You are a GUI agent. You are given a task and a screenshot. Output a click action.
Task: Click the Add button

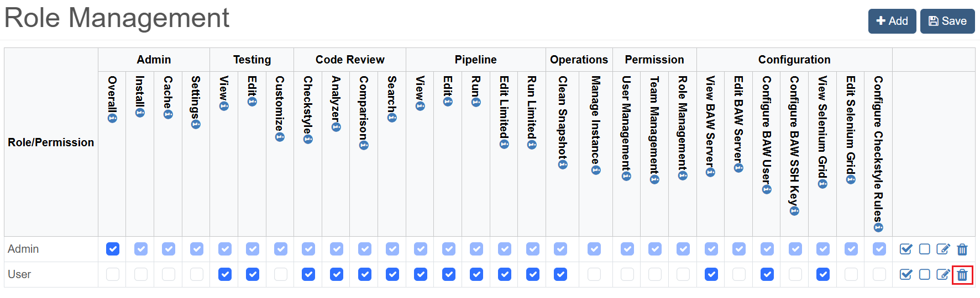click(x=892, y=21)
